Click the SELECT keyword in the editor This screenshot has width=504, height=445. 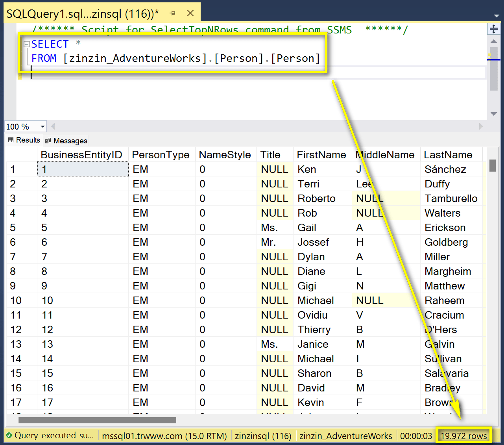(50, 44)
